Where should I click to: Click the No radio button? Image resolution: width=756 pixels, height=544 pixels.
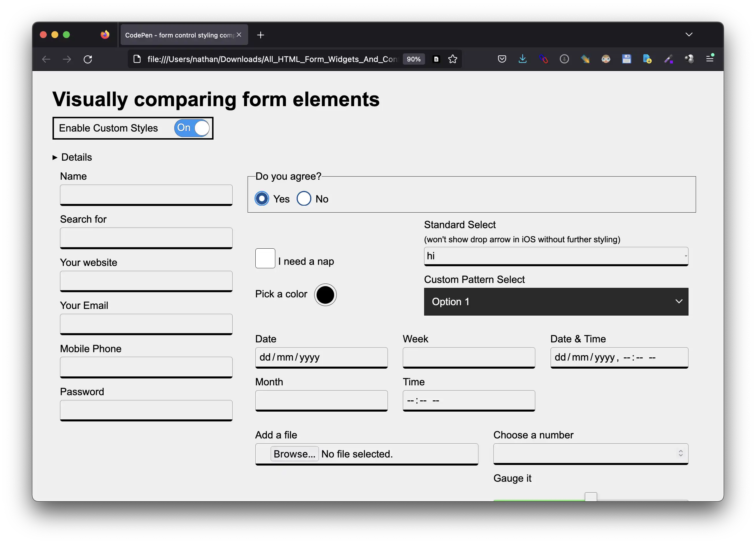pos(304,198)
